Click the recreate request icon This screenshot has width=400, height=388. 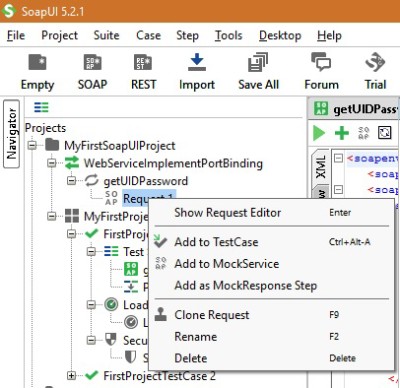coord(384,133)
